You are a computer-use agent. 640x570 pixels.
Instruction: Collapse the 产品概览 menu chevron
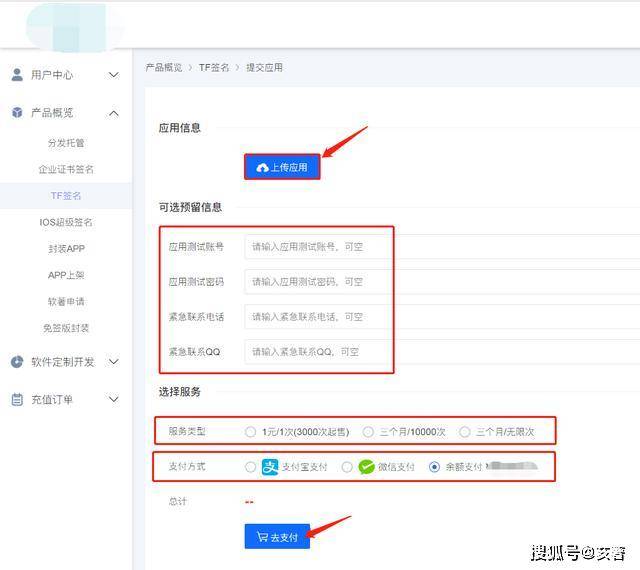point(114,113)
